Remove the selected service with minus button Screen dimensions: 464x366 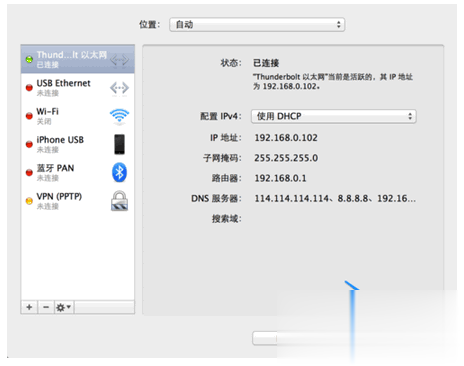[x=46, y=307]
